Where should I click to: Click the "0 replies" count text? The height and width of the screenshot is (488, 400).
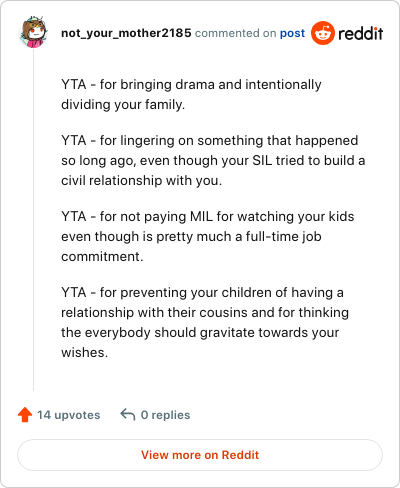165,415
